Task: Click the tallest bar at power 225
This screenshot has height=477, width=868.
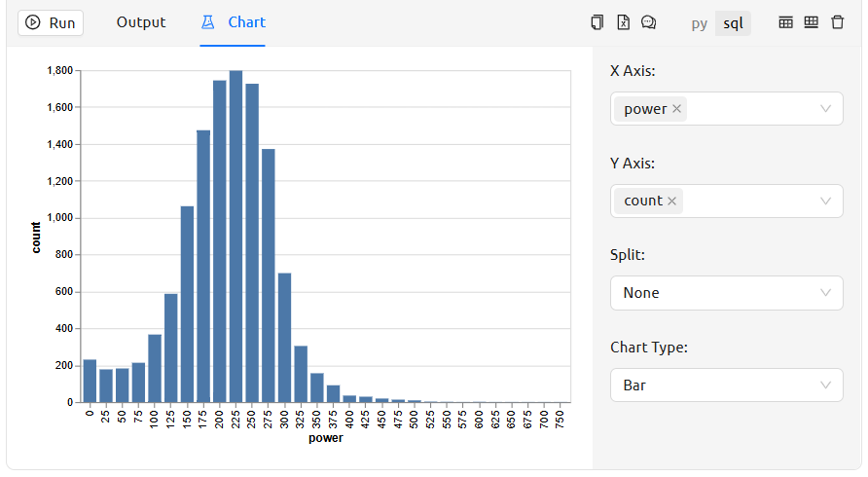Action: (235, 236)
